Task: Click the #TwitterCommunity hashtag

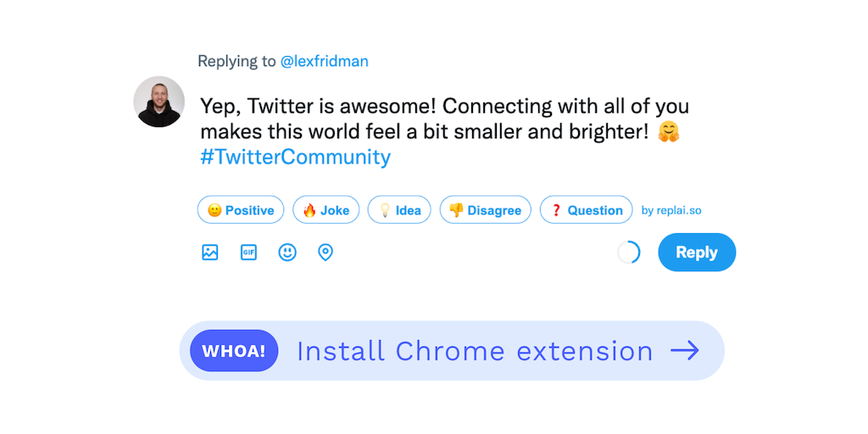Action: (x=295, y=157)
